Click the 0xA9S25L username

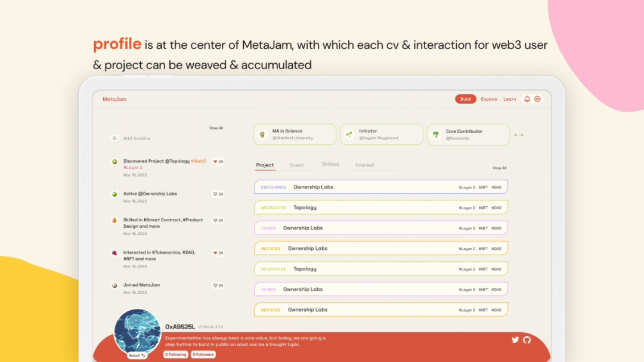180,327
